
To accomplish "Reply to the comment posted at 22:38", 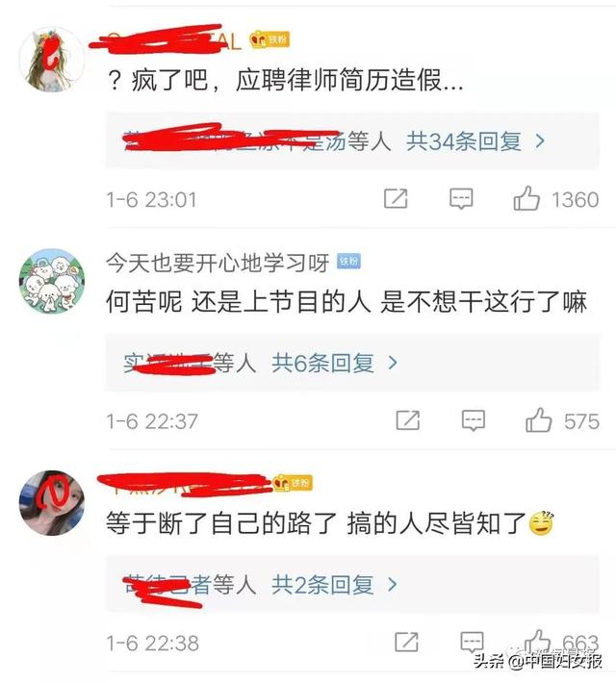I will click(x=473, y=642).
